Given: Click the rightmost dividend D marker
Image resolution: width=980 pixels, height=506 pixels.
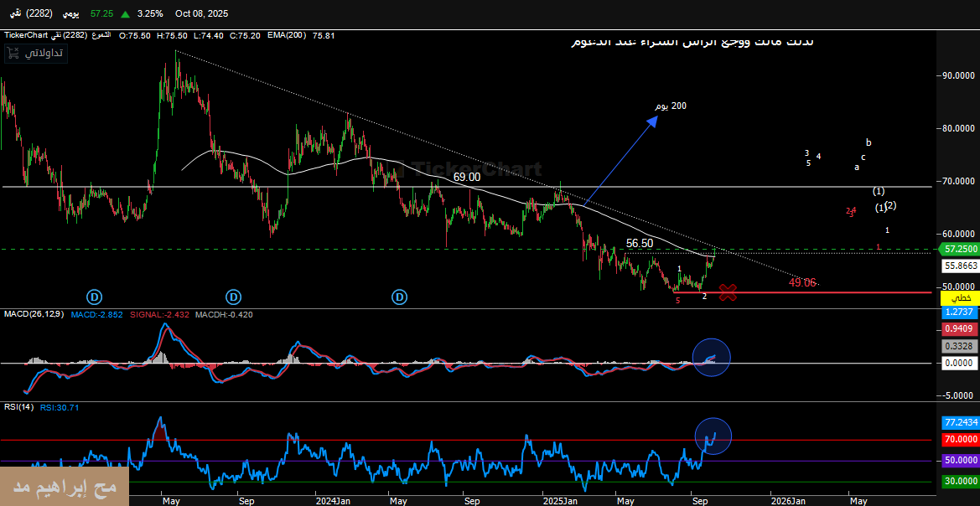Looking at the screenshot, I should click(400, 297).
